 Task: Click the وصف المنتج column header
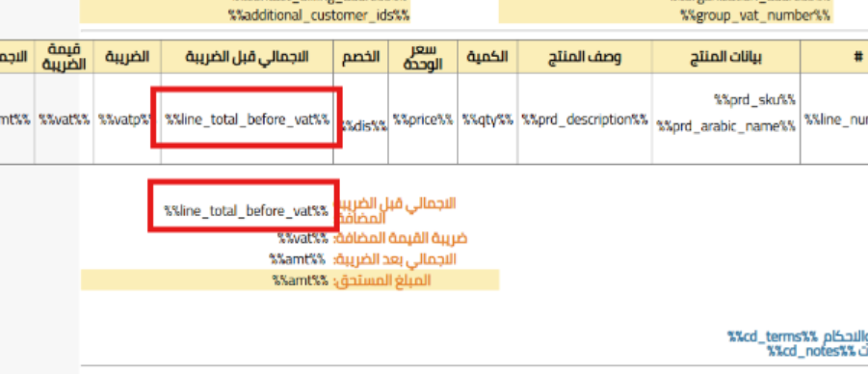[x=585, y=57]
